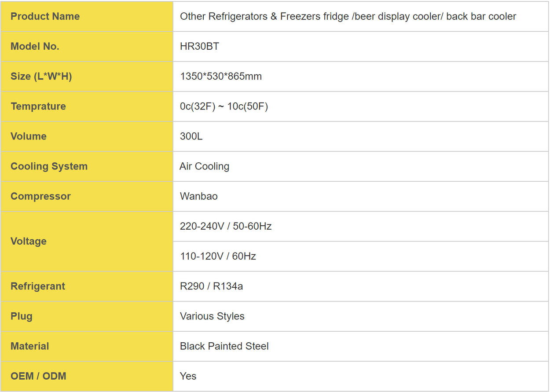Click the Temprature row label
550x392 pixels.
coord(38,106)
